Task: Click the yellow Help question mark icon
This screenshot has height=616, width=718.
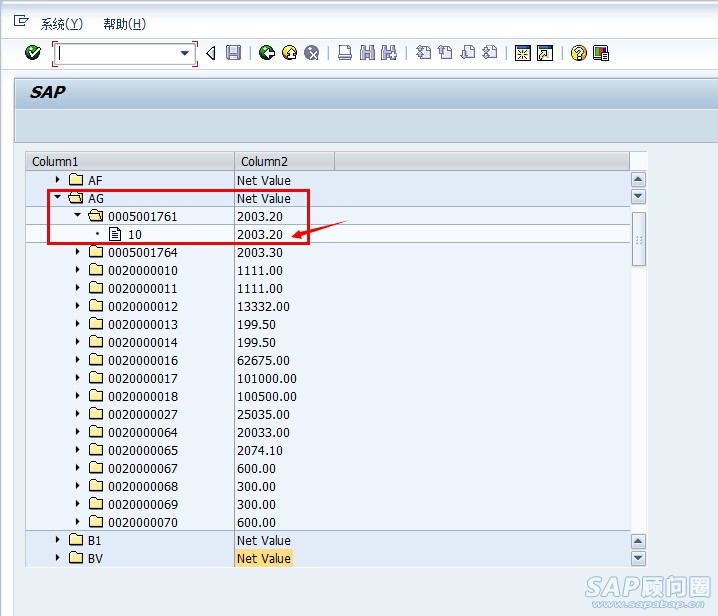Action: point(579,53)
